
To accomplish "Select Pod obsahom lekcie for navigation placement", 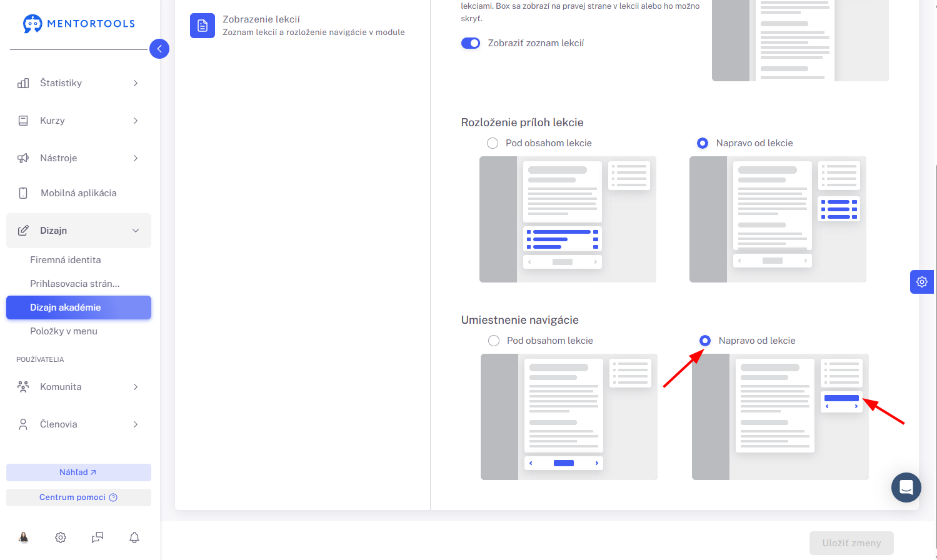I will click(494, 341).
